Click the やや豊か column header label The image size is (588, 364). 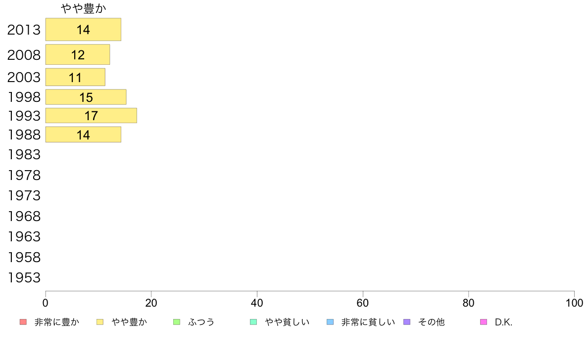(x=83, y=8)
